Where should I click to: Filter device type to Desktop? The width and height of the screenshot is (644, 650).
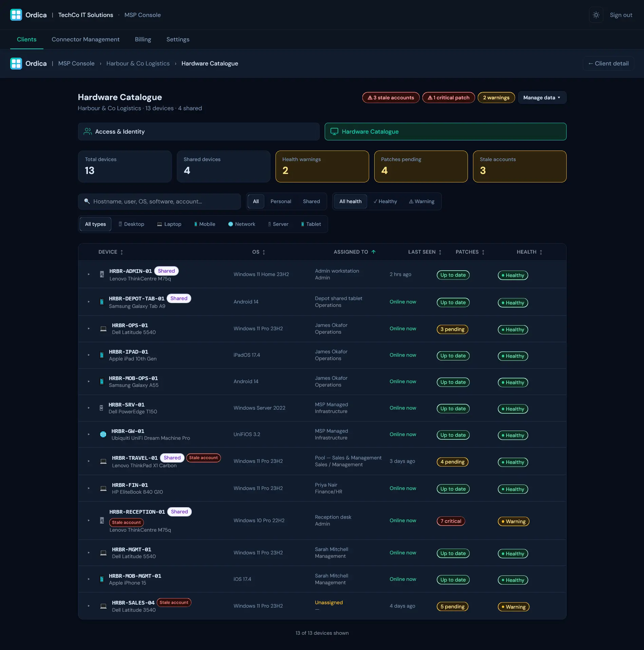[131, 224]
